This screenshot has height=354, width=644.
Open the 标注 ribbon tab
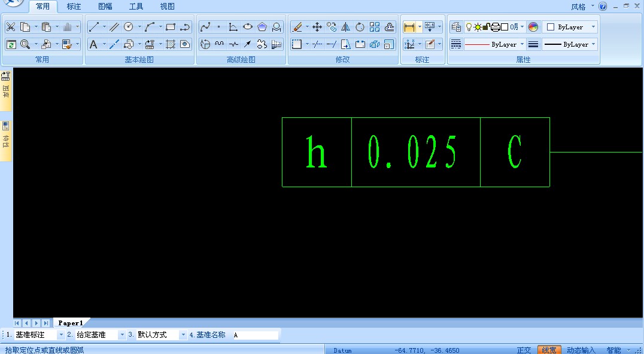pyautogui.click(x=74, y=6)
